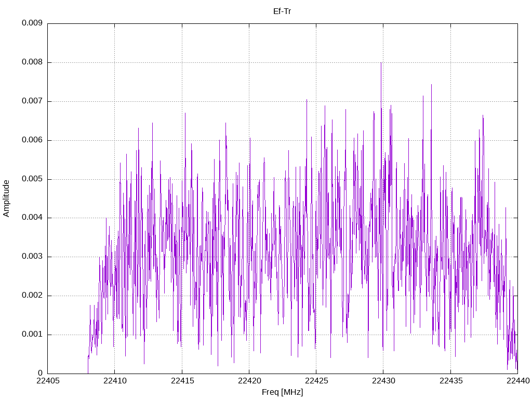532x399 pixels.
Task: Click the y-axis tick label 0.001
Action: pyautogui.click(x=32, y=334)
